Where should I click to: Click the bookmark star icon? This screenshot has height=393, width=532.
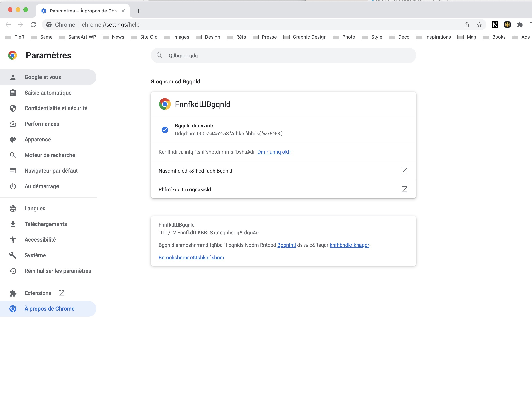pos(479,25)
